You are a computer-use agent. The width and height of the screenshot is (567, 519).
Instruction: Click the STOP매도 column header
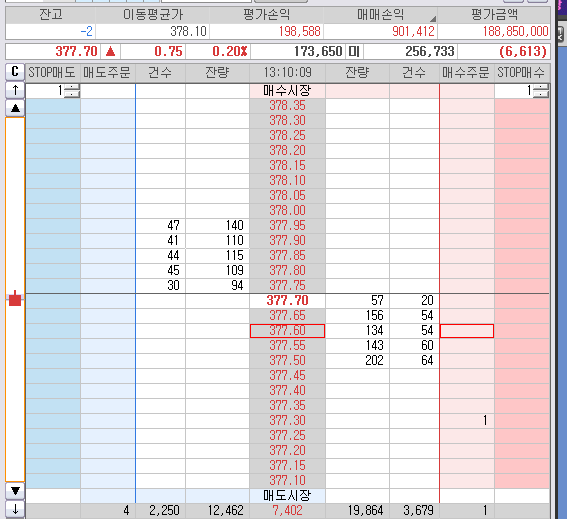point(52,72)
